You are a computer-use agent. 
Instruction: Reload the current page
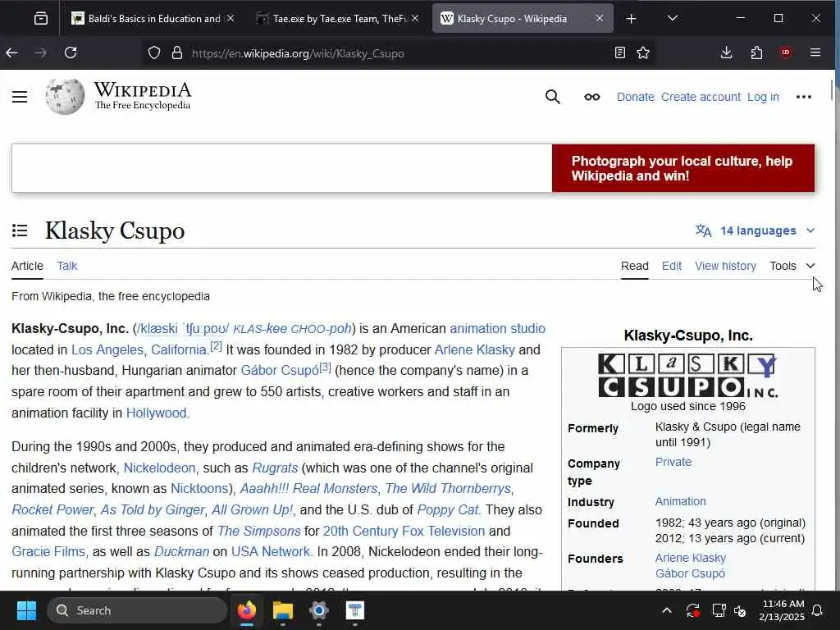coord(71,52)
